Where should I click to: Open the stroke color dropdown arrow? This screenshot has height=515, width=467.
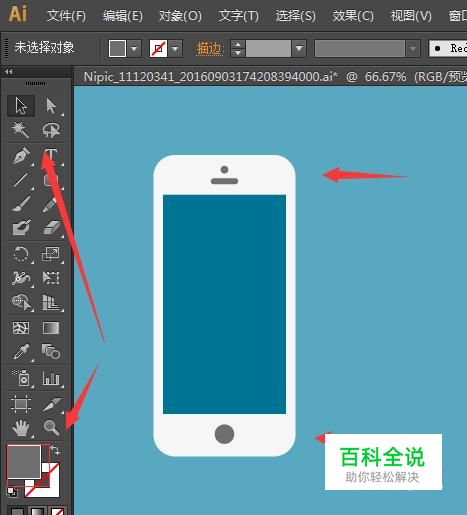click(175, 49)
